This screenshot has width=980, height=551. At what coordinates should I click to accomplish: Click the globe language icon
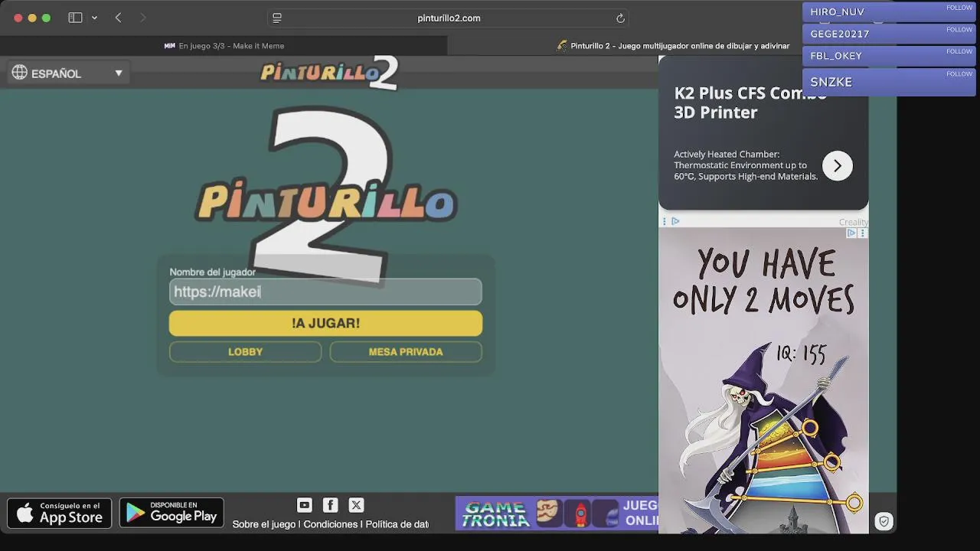coord(20,73)
